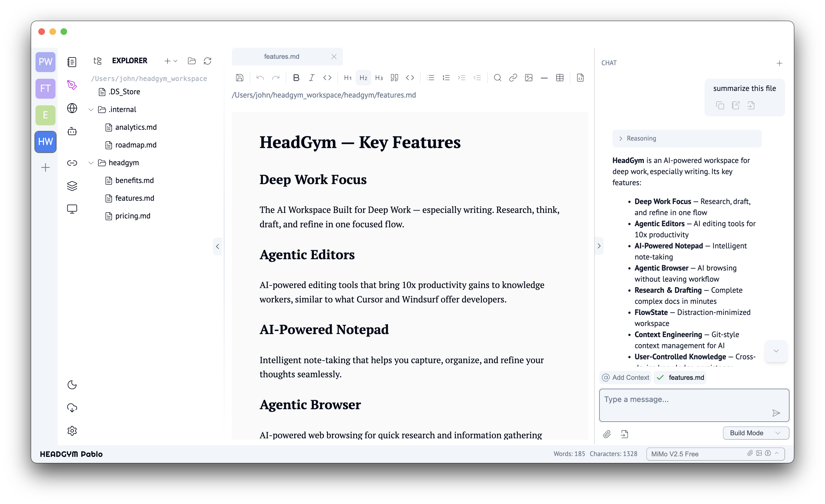Image resolution: width=825 pixels, height=504 pixels.
Task: Toggle the active Heading 2 style
Action: [363, 78]
